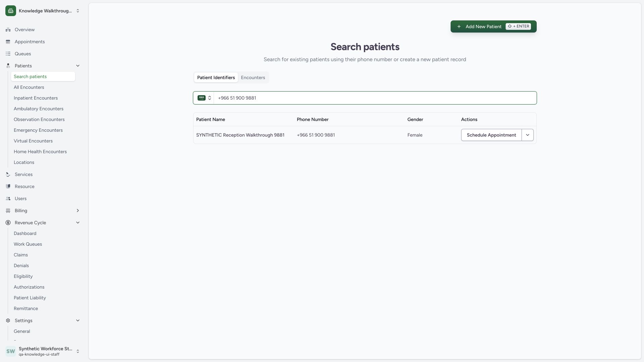The width and height of the screenshot is (644, 362).
Task: Click the Services microscope icon
Action: pyautogui.click(x=8, y=174)
